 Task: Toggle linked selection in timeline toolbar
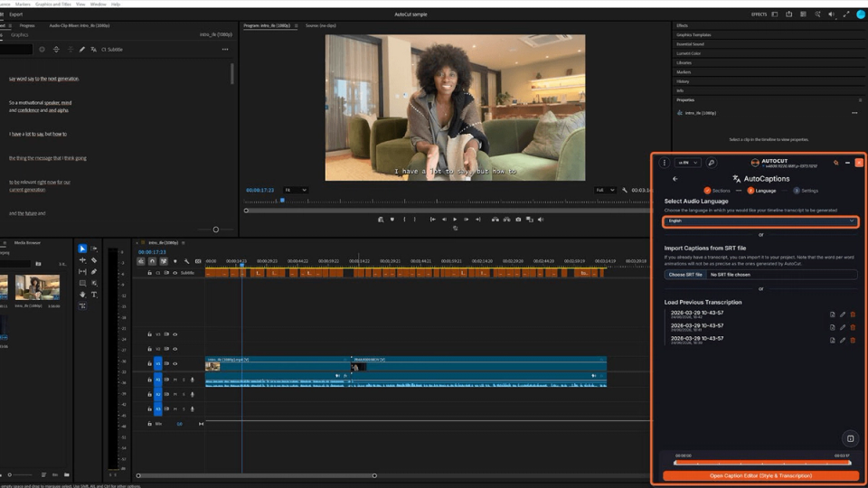pos(164,261)
